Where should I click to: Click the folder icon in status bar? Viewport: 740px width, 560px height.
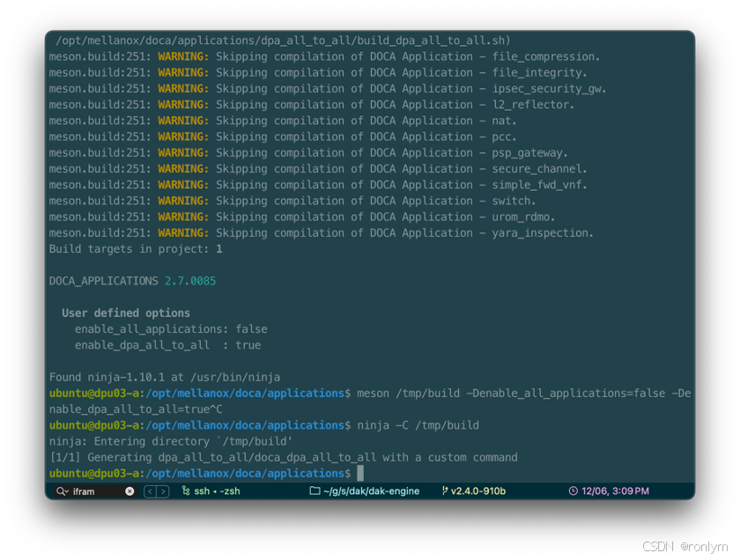pos(314,490)
